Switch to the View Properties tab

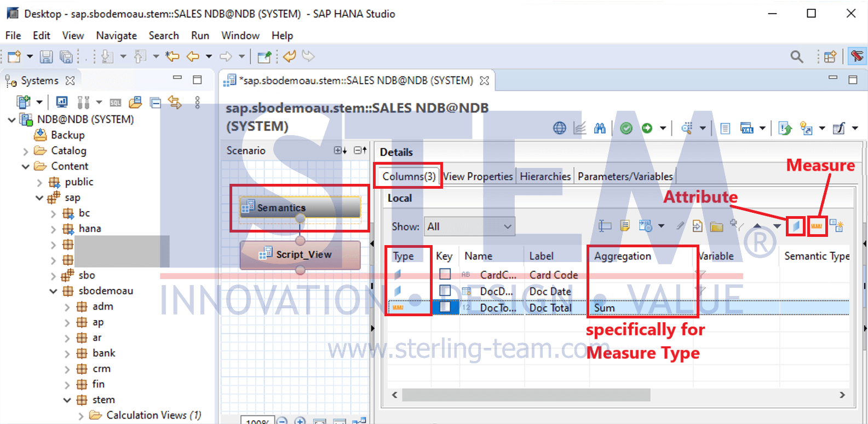[x=478, y=176]
